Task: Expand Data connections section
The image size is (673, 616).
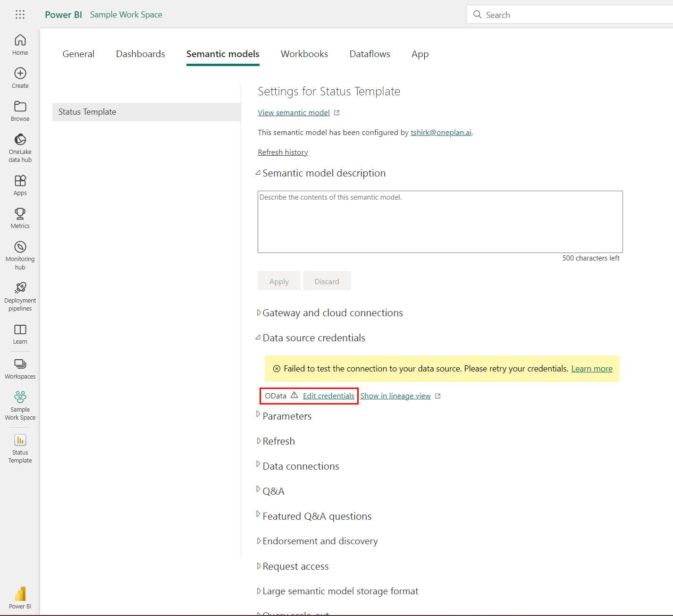Action: coord(258,464)
